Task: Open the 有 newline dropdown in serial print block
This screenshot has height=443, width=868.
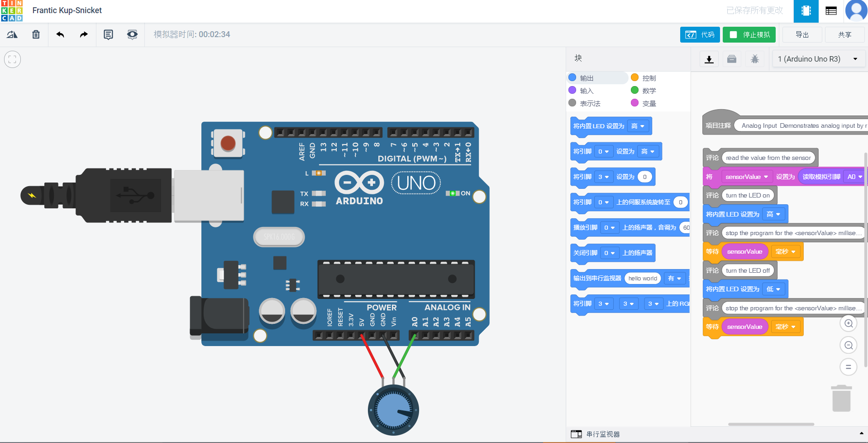Action: pyautogui.click(x=674, y=278)
